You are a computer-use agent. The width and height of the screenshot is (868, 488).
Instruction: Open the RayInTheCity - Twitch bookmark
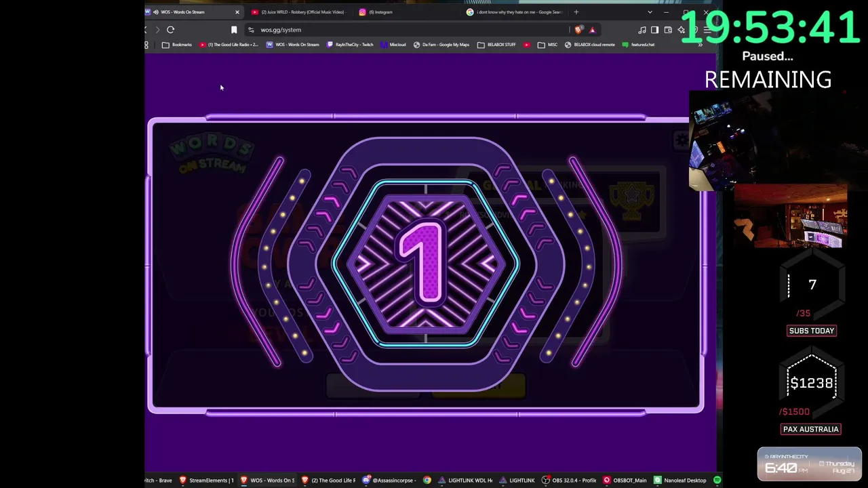click(x=350, y=45)
